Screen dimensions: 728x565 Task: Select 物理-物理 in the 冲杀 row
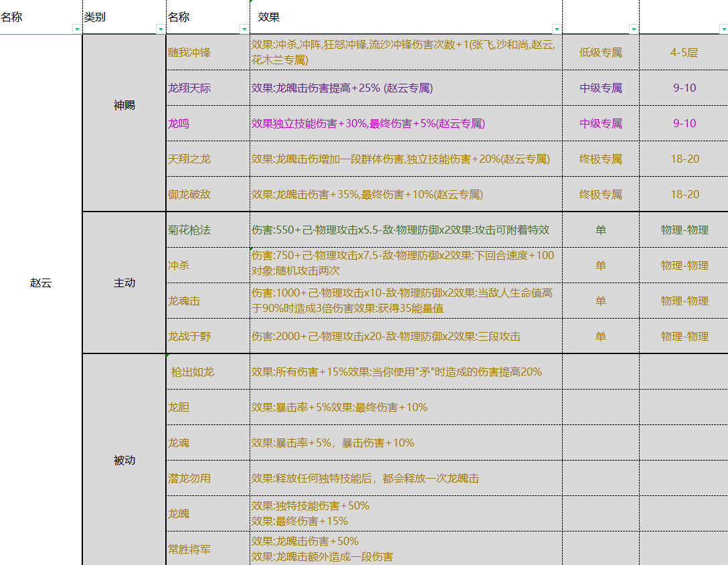click(684, 265)
